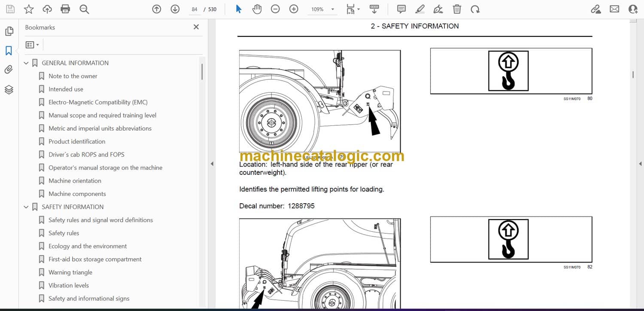644x311 pixels.
Task: Open the Attachments paperclip panel
Action: click(9, 70)
